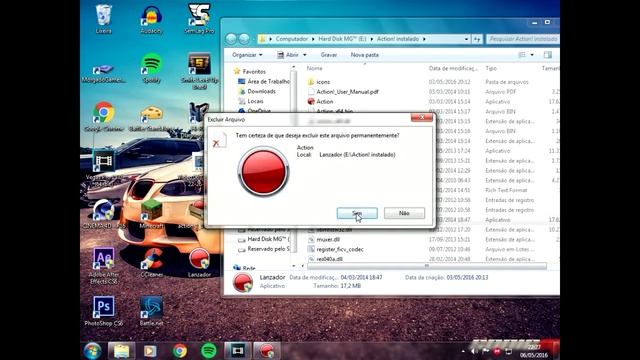
Task: Open the PhotoShop CS6 desktop shortcut
Action: pos(103,311)
